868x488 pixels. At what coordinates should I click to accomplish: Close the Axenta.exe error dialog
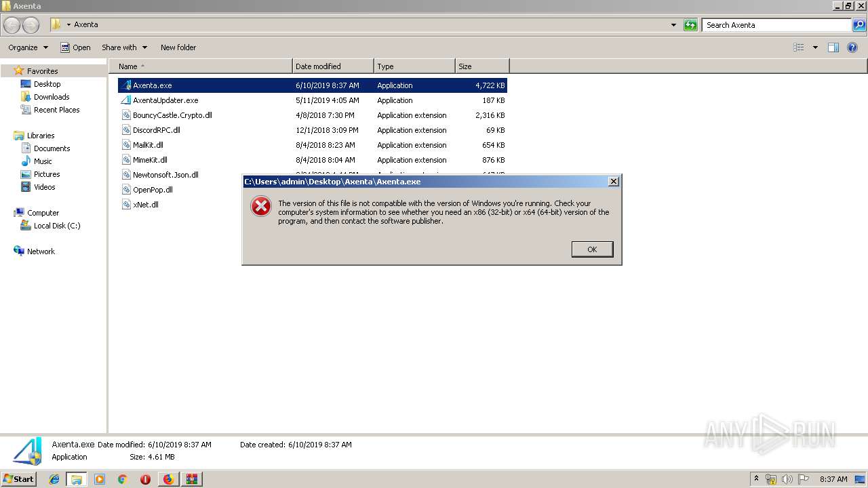[613, 182]
